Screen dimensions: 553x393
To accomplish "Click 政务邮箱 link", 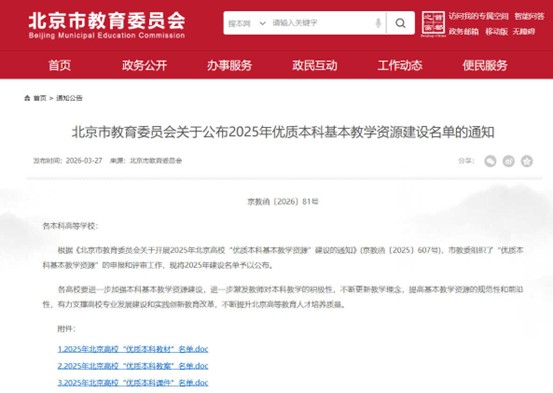I will point(464,32).
